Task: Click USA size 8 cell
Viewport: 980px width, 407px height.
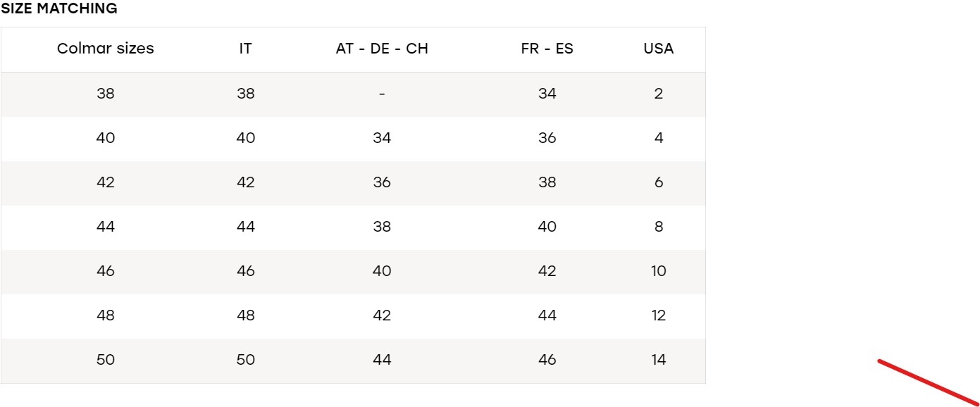Action: pos(658,227)
